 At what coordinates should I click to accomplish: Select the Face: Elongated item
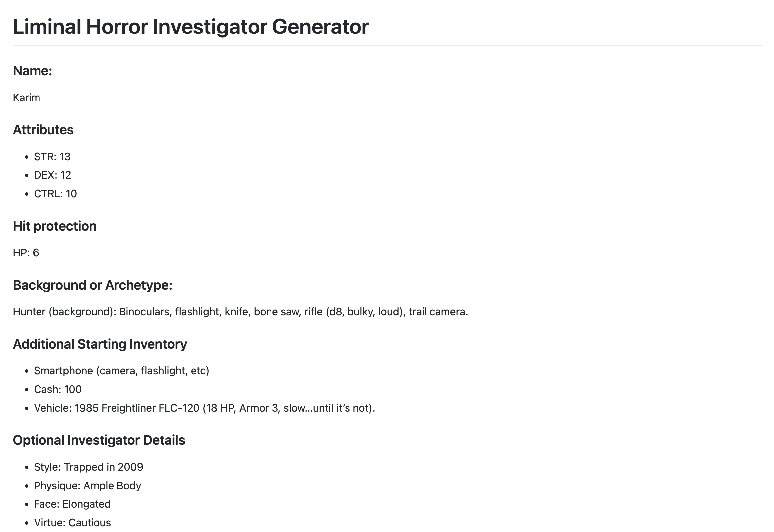tap(72, 505)
